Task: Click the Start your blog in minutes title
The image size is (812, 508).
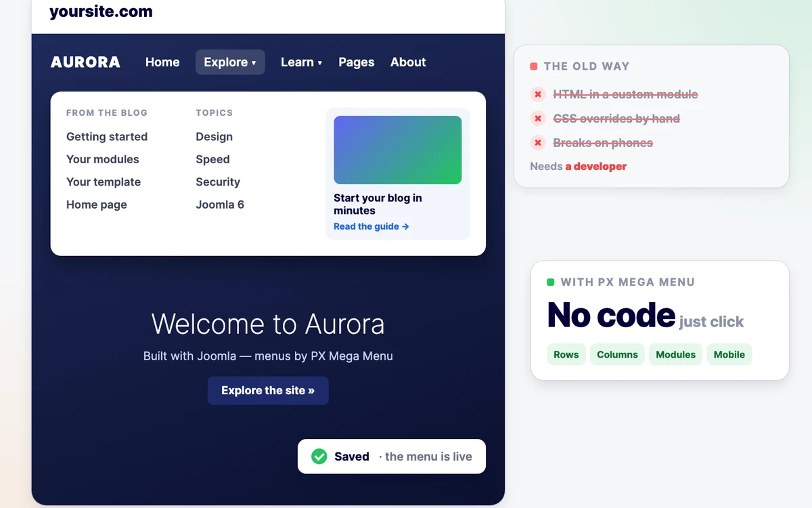Action: pyautogui.click(x=378, y=204)
